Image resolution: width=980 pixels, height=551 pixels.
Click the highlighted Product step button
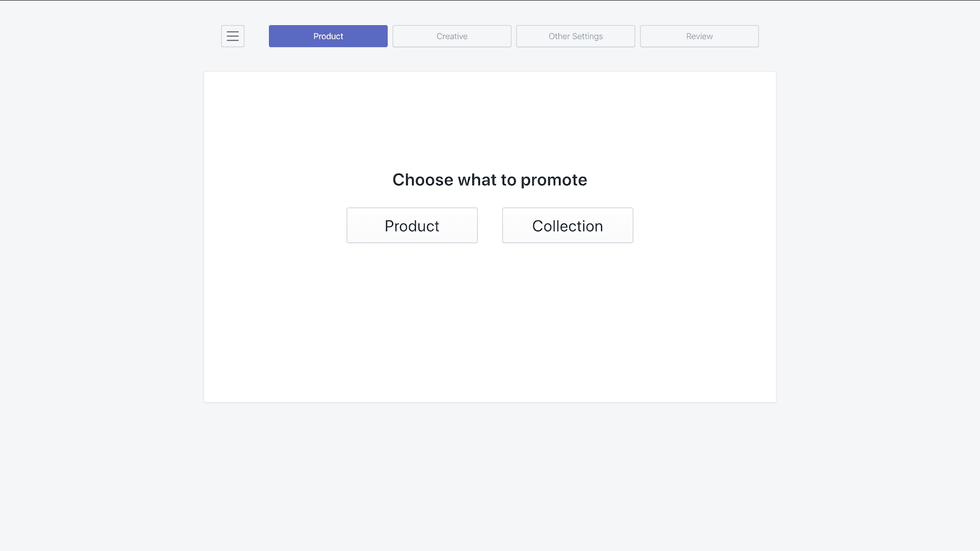tap(328, 36)
